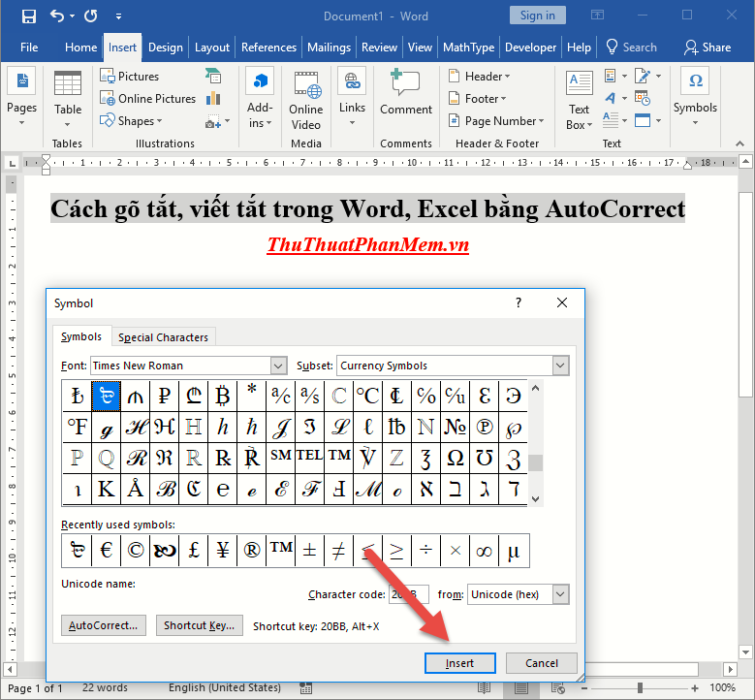Screen dimensions: 755x700
Task: Open the Subset dropdown
Action: tap(560, 366)
